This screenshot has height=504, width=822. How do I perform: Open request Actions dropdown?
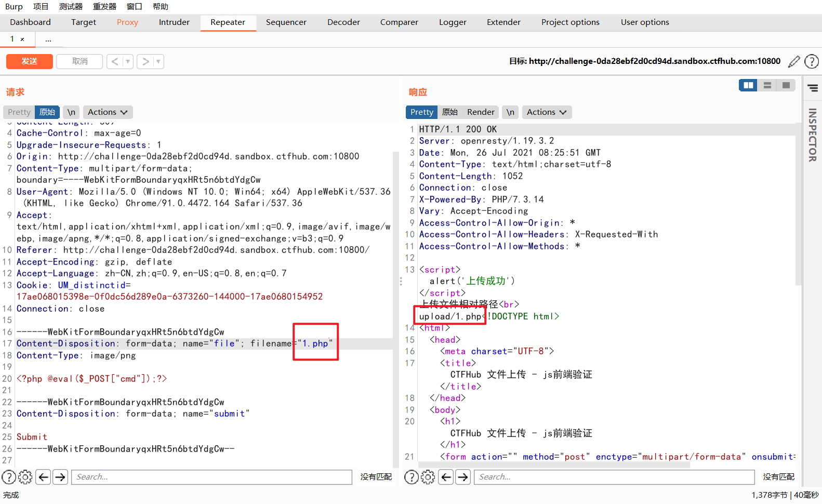pyautogui.click(x=108, y=112)
